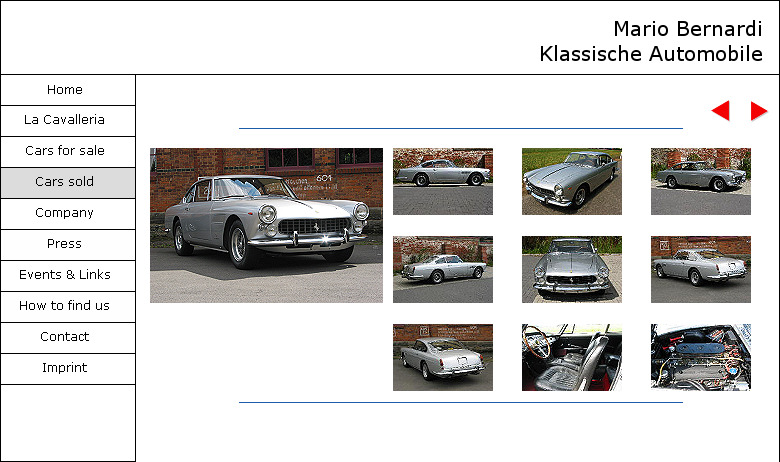
Task: Open the Contact page
Action: pos(68,338)
